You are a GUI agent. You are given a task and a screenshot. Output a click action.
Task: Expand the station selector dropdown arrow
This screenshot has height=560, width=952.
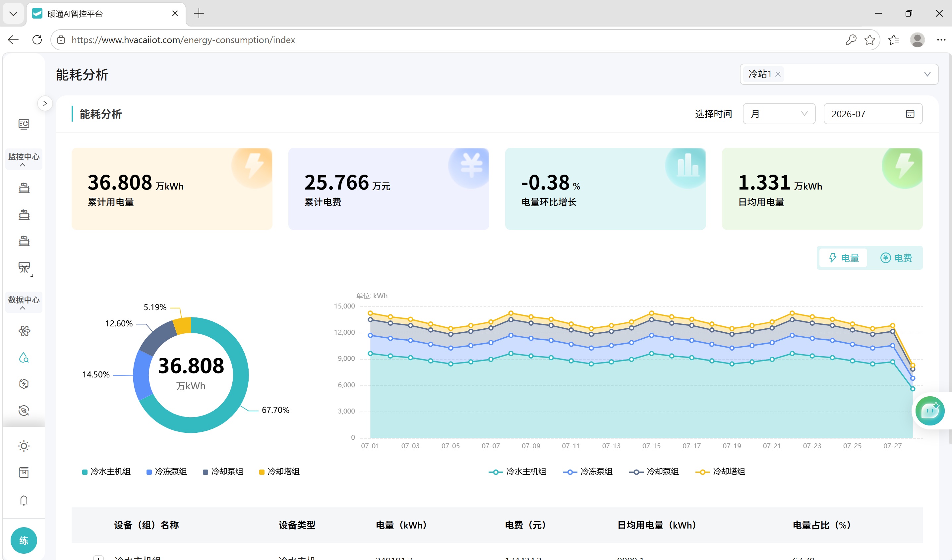click(927, 74)
